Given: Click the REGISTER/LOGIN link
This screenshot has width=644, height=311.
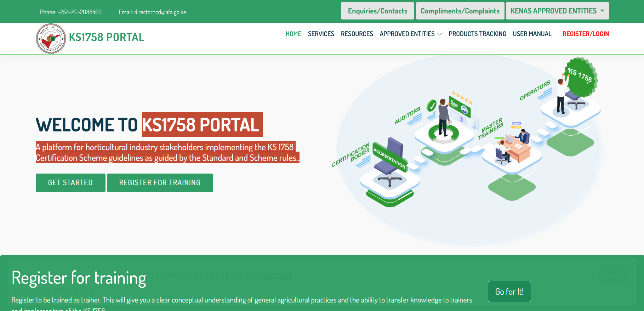Looking at the screenshot, I should coord(586,34).
